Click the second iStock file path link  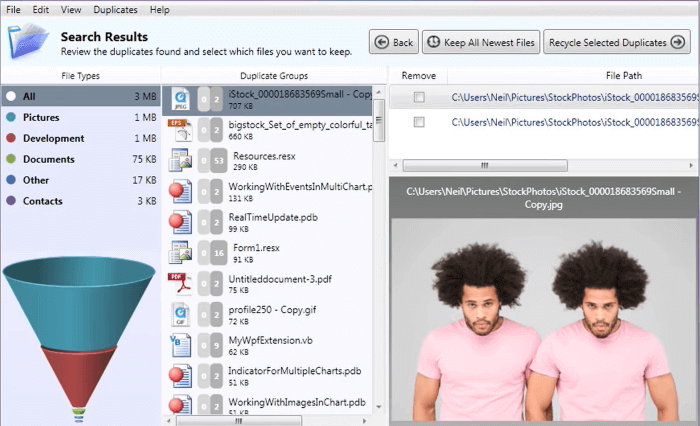tap(575, 122)
